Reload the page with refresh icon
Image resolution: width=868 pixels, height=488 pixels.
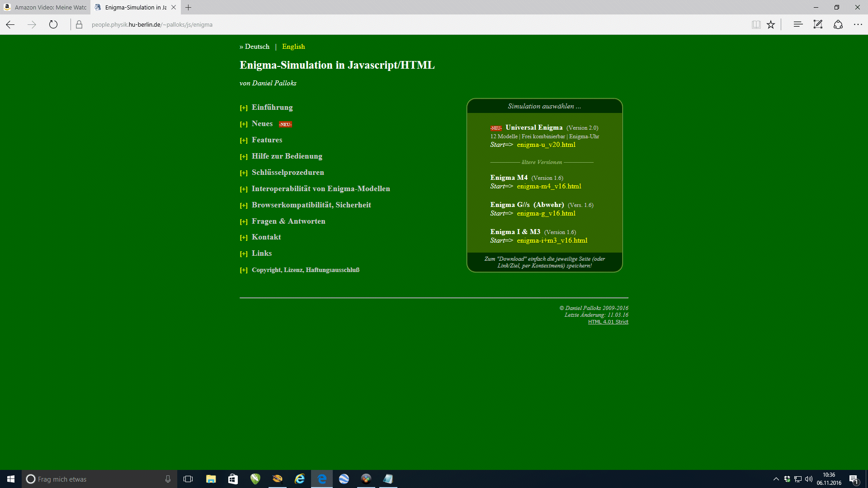pyautogui.click(x=53, y=24)
